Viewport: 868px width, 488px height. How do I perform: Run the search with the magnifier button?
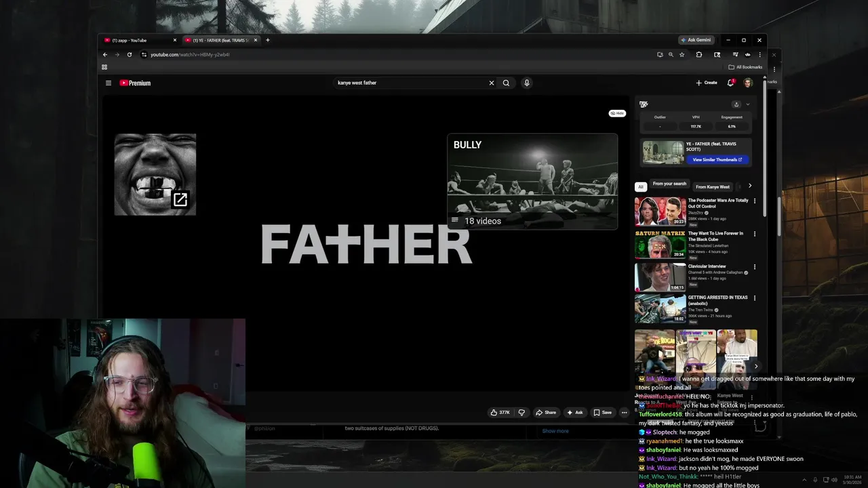pos(506,83)
